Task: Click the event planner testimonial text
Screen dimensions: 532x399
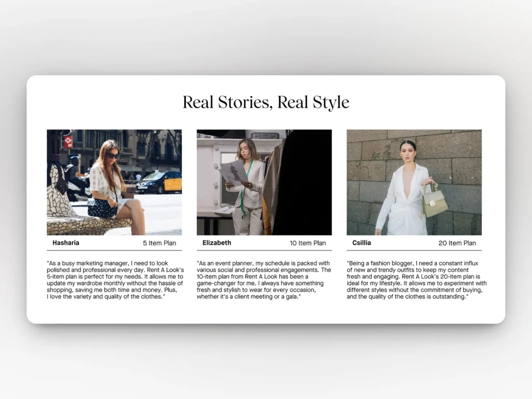Action: tap(264, 280)
